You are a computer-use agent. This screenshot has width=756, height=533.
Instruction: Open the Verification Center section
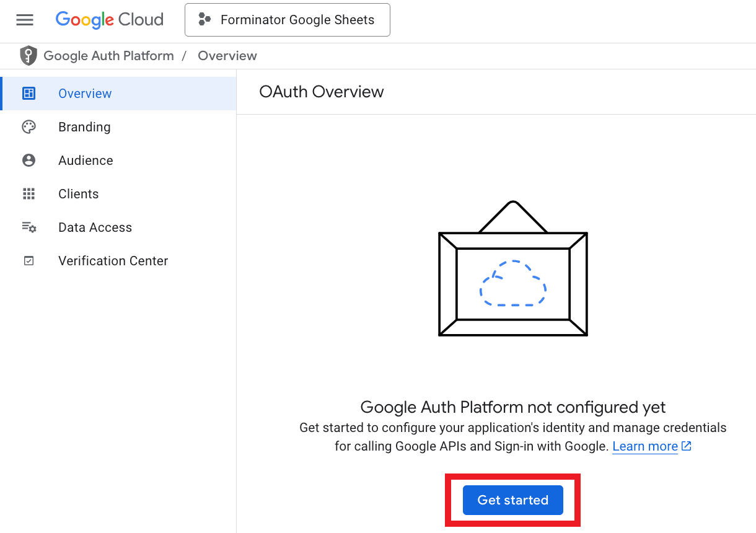(119, 261)
